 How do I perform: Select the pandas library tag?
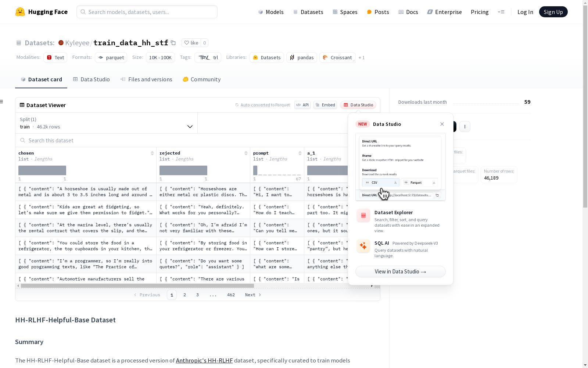302,57
